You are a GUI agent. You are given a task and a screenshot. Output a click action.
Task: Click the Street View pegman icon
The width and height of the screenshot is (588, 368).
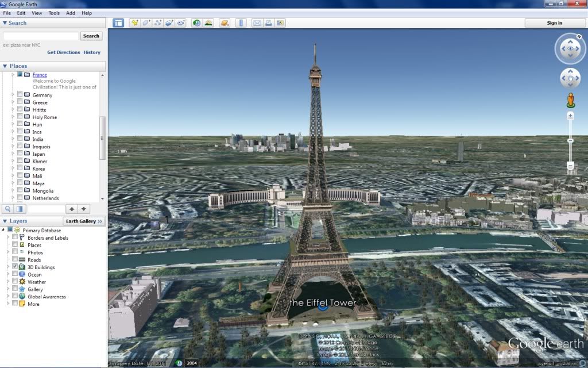[570, 101]
